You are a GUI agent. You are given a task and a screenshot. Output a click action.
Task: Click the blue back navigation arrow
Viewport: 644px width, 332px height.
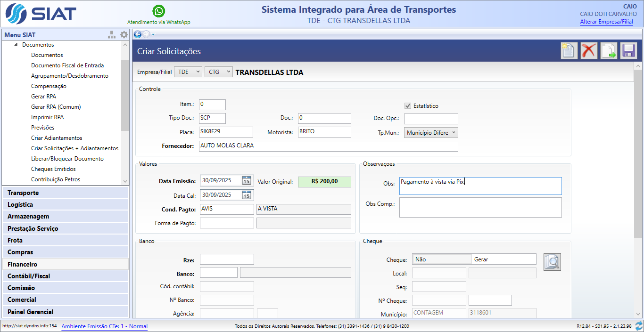pyautogui.click(x=138, y=34)
